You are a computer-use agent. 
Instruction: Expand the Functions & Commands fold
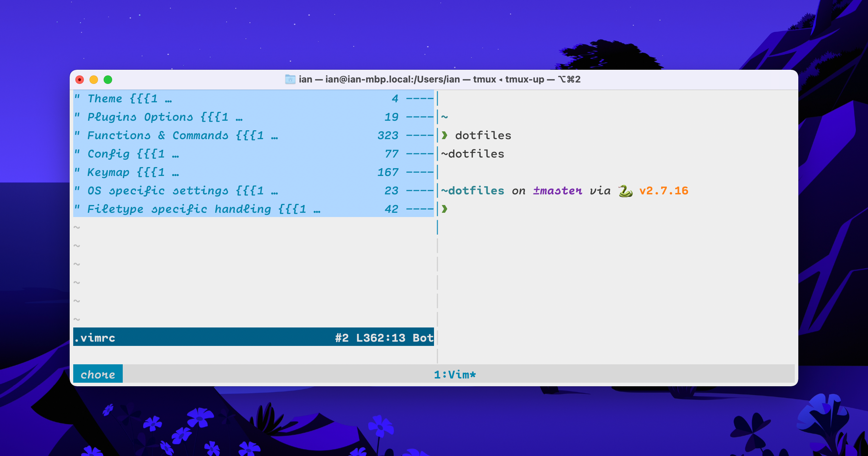point(253,135)
